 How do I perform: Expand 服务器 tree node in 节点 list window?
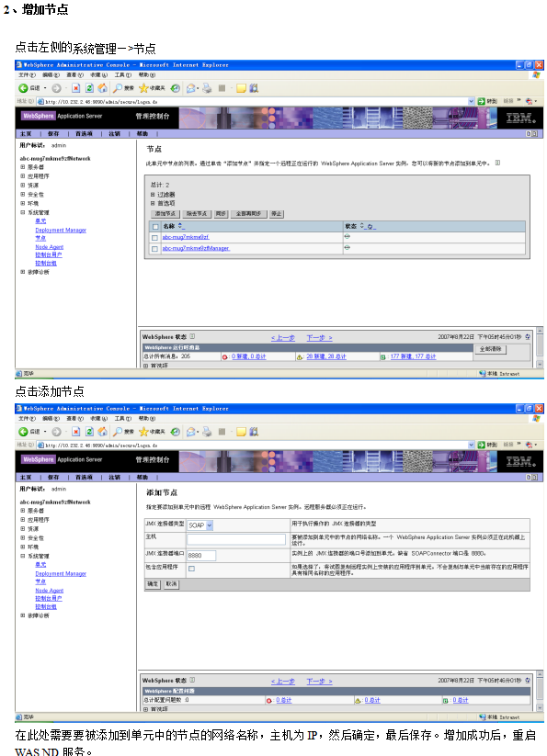tap(23, 167)
